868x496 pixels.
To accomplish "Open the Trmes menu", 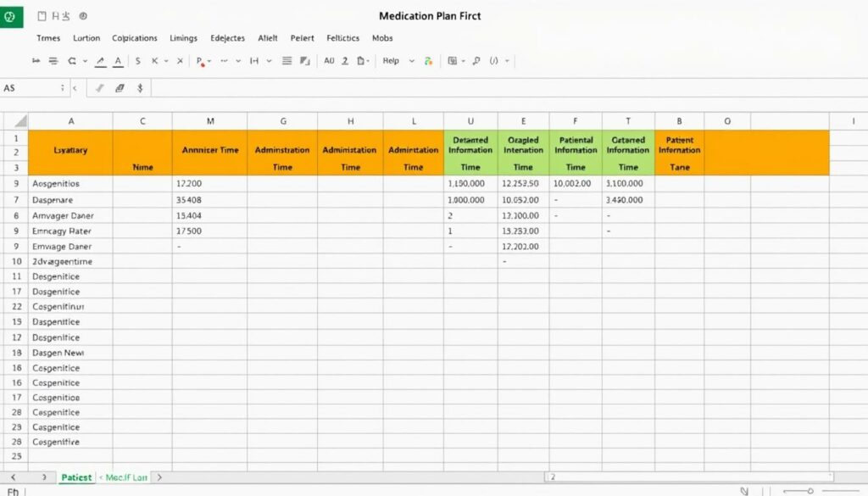I will (x=48, y=38).
